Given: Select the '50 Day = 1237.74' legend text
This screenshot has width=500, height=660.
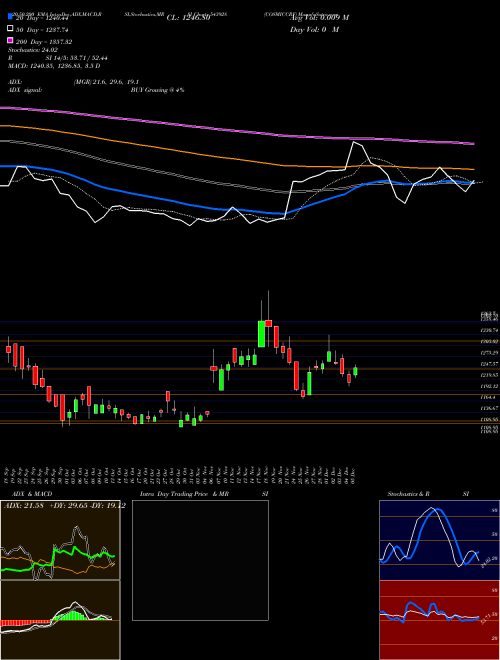Looking at the screenshot, I should tap(42, 30).
